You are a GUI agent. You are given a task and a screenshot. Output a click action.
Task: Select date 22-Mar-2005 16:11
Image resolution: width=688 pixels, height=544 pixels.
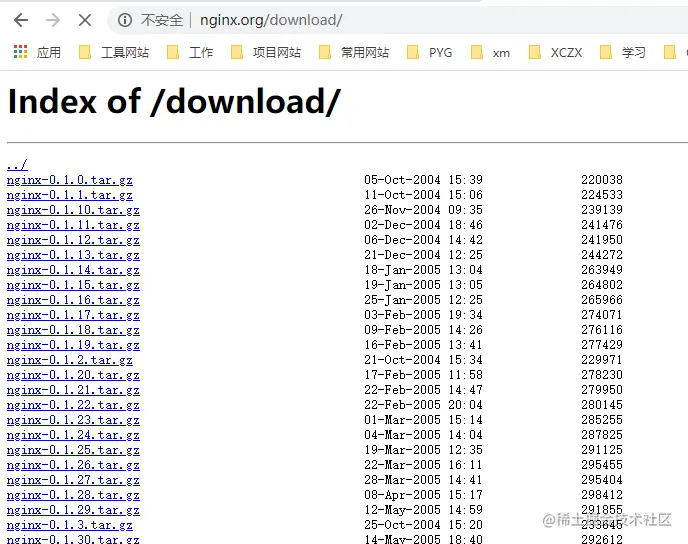[x=423, y=465]
